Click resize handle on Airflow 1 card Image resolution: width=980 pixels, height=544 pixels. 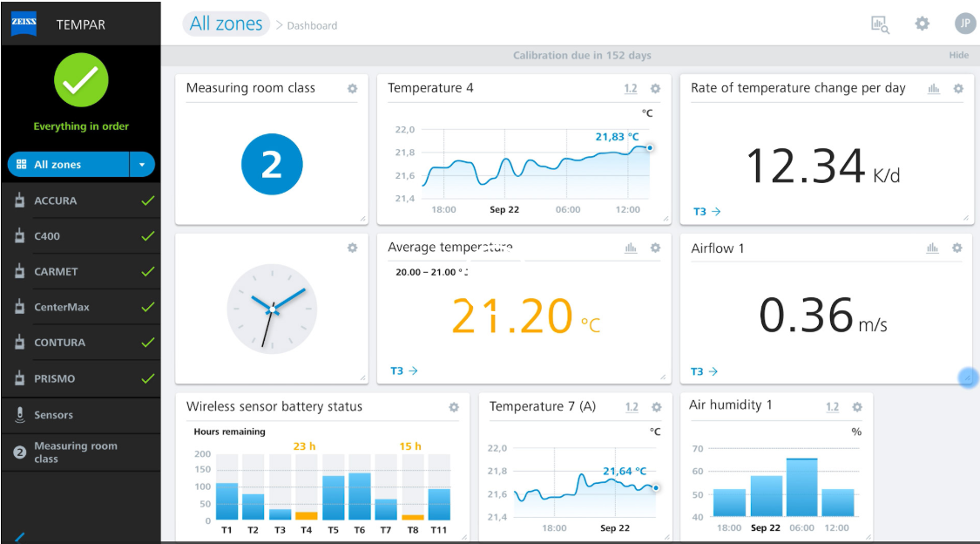pos(966,377)
